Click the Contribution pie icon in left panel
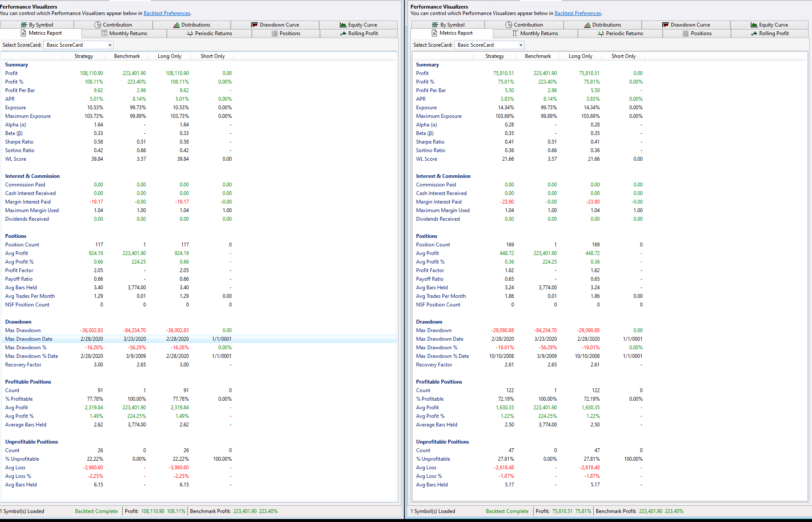The image size is (812, 522). point(98,25)
